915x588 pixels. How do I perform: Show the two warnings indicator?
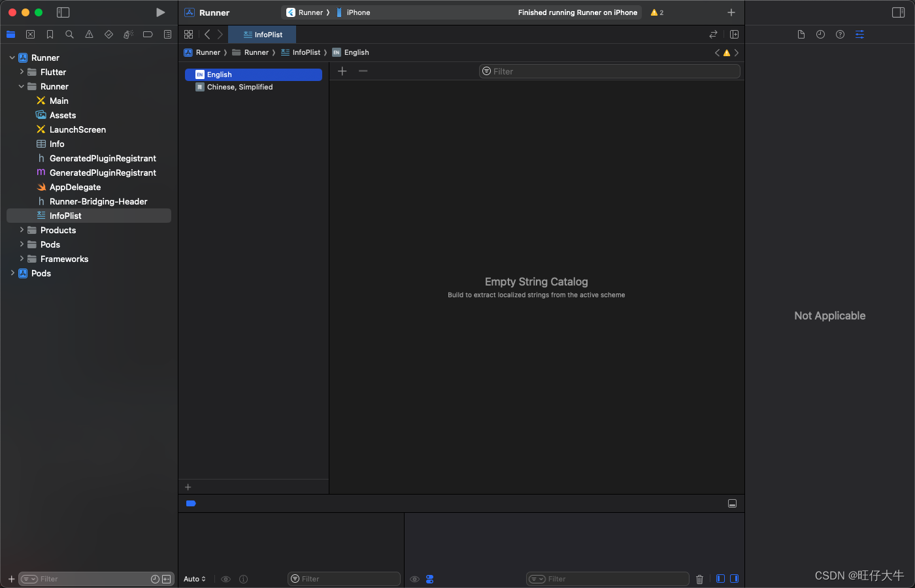pos(657,12)
